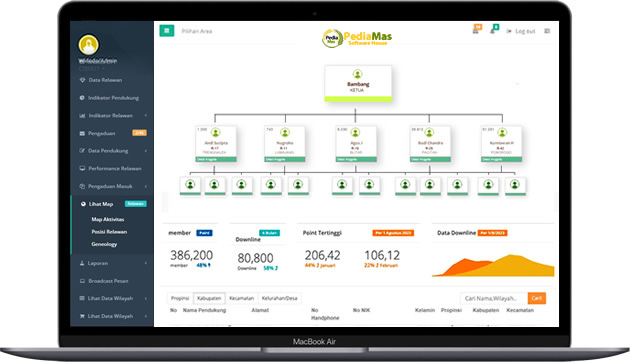Click Andi Sucipto's avatar icon
Image resolution: width=630 pixels, height=362 pixels.
click(216, 132)
